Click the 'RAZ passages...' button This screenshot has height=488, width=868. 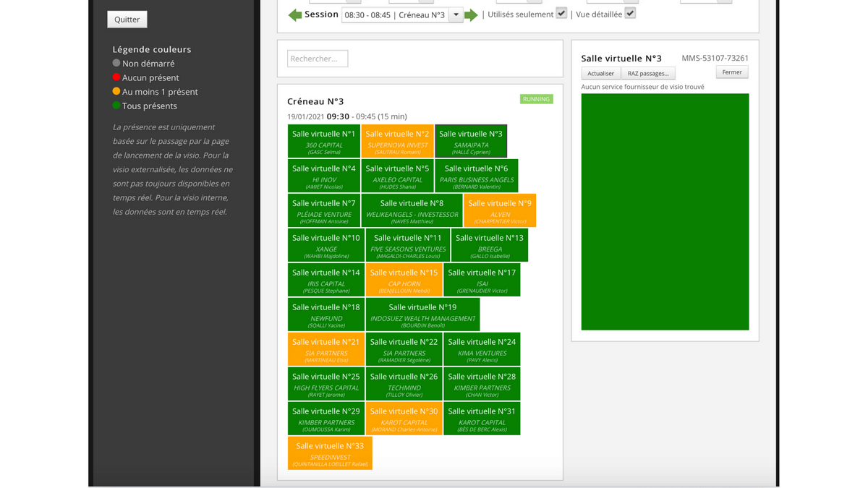648,73
